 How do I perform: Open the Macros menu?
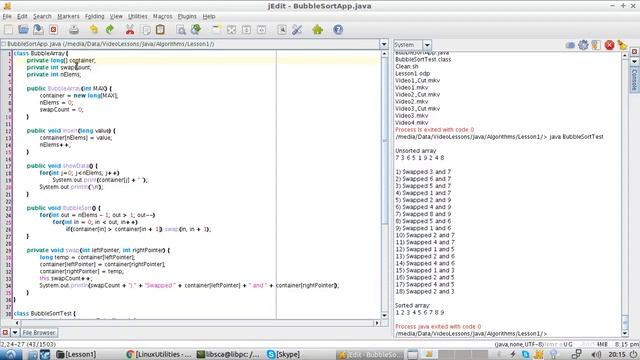click(x=162, y=16)
